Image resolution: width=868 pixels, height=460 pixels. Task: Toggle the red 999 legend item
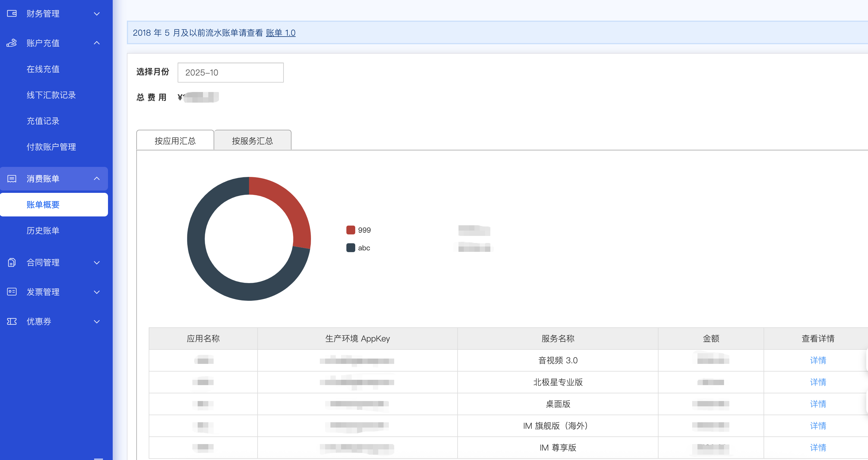pos(358,230)
